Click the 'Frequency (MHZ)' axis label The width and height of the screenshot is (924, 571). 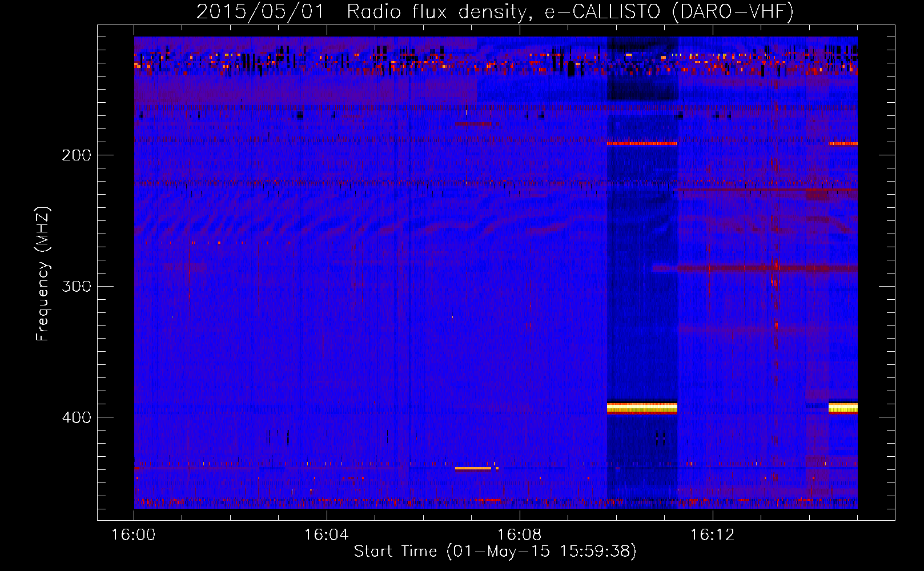click(x=43, y=274)
